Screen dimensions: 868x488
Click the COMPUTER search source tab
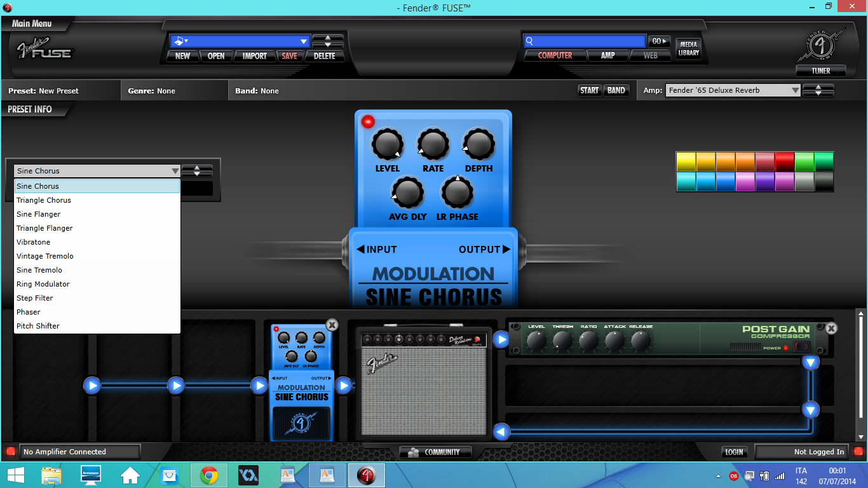(555, 55)
